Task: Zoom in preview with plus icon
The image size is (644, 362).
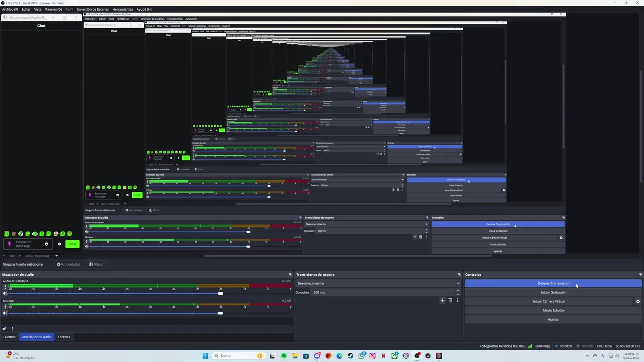Action: click(x=20, y=256)
